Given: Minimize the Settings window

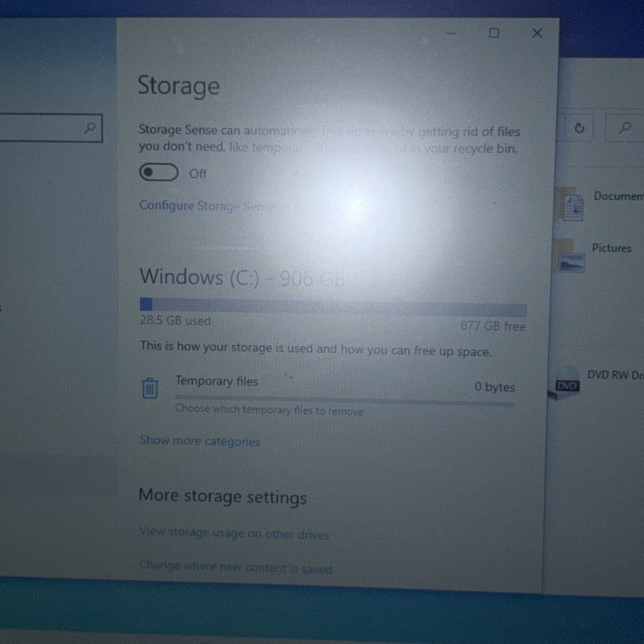Looking at the screenshot, I should [451, 33].
